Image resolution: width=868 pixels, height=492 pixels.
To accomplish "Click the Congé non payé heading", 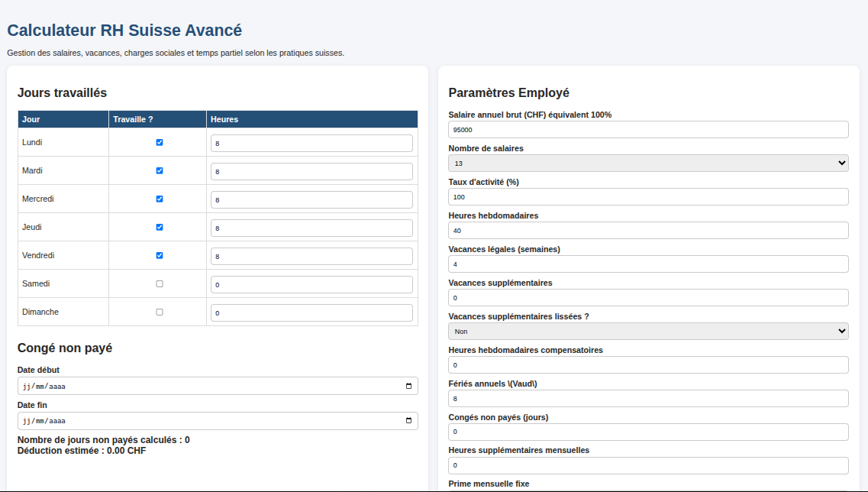I will (x=65, y=348).
